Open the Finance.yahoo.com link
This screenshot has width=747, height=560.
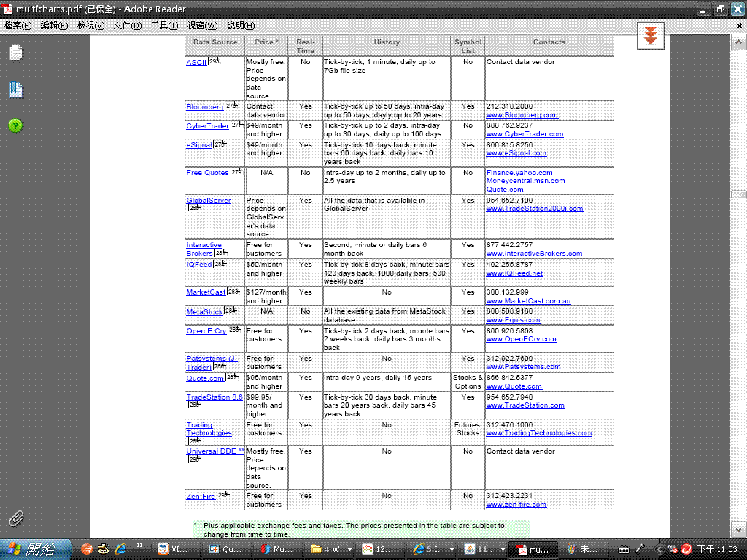pyautogui.click(x=519, y=173)
